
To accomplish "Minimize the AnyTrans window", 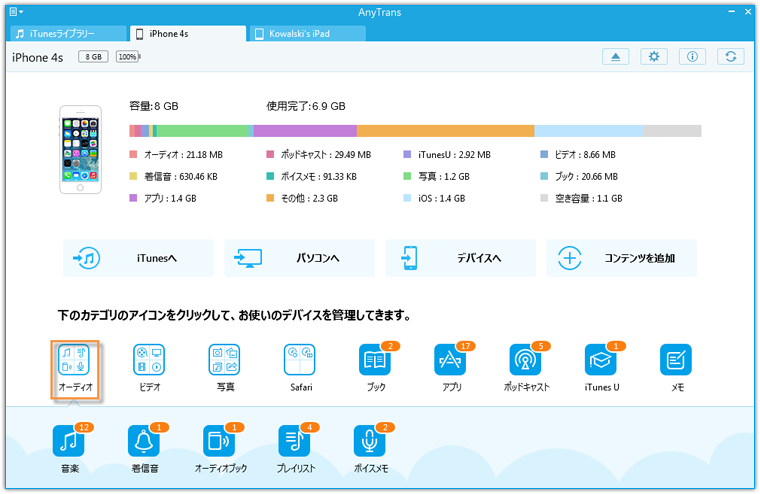I will (x=731, y=12).
